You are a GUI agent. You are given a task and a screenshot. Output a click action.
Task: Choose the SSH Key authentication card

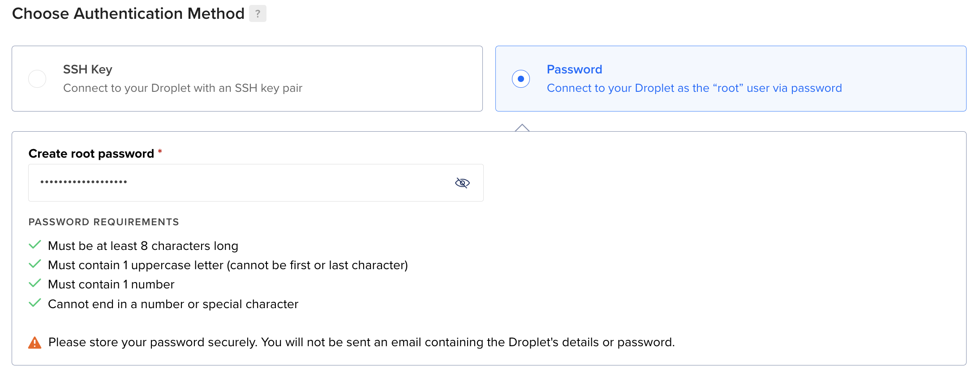247,79
